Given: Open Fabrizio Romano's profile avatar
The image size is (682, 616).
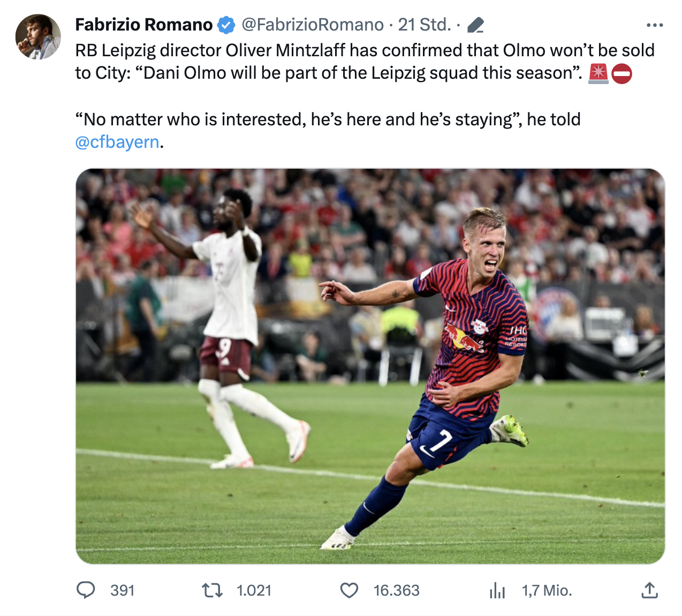Looking at the screenshot, I should click(x=38, y=36).
